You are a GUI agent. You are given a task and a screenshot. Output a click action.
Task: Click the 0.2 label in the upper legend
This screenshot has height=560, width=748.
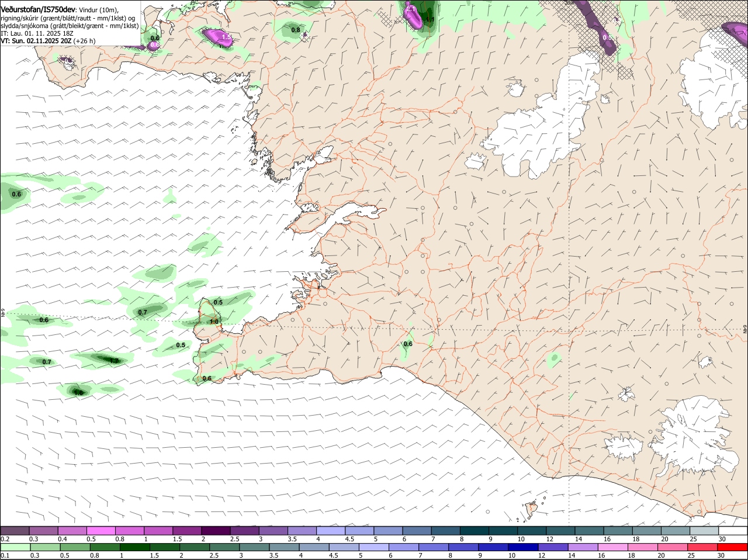5,539
